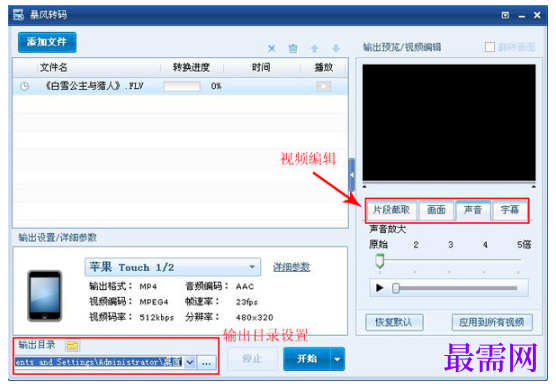This screenshot has width=556, height=389.
Task: Move file up with the up arrow icon
Action: tap(315, 48)
